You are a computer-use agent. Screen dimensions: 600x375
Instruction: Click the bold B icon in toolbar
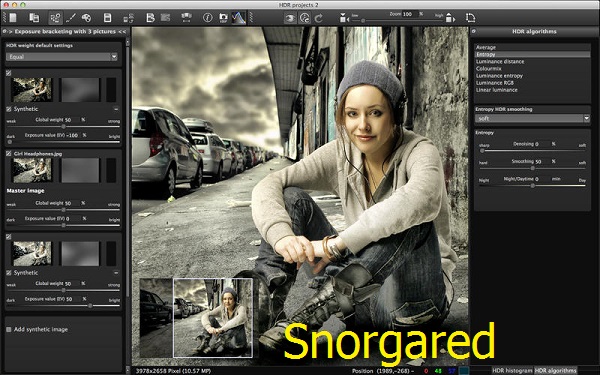click(150, 18)
